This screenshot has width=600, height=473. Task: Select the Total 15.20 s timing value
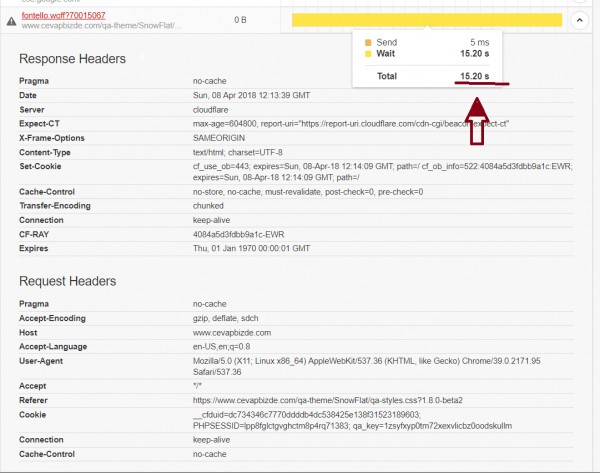coord(475,76)
